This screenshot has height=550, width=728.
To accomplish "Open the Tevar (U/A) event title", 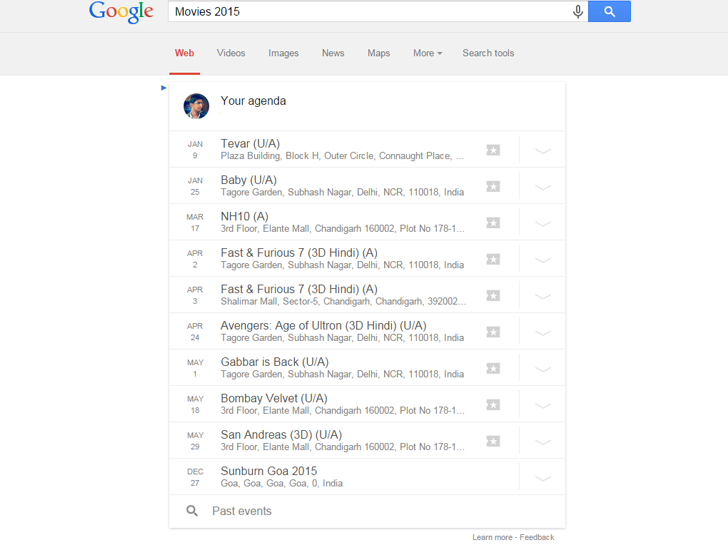I will coord(250,143).
